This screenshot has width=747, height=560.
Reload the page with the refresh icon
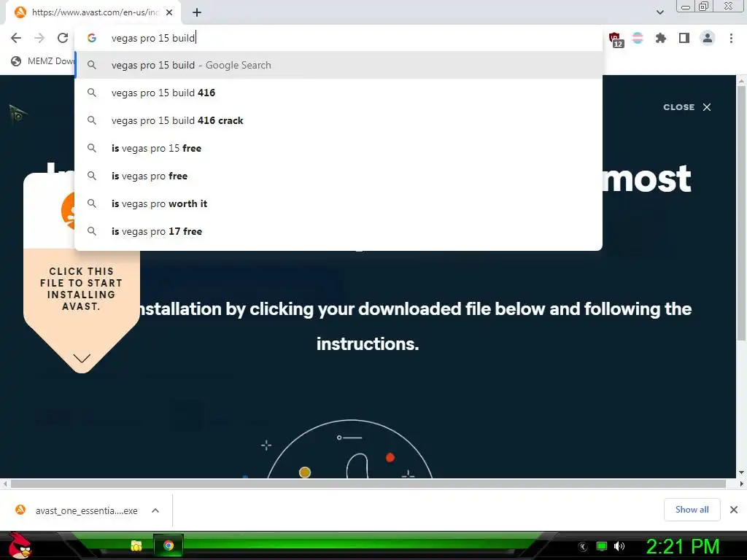pyautogui.click(x=63, y=38)
